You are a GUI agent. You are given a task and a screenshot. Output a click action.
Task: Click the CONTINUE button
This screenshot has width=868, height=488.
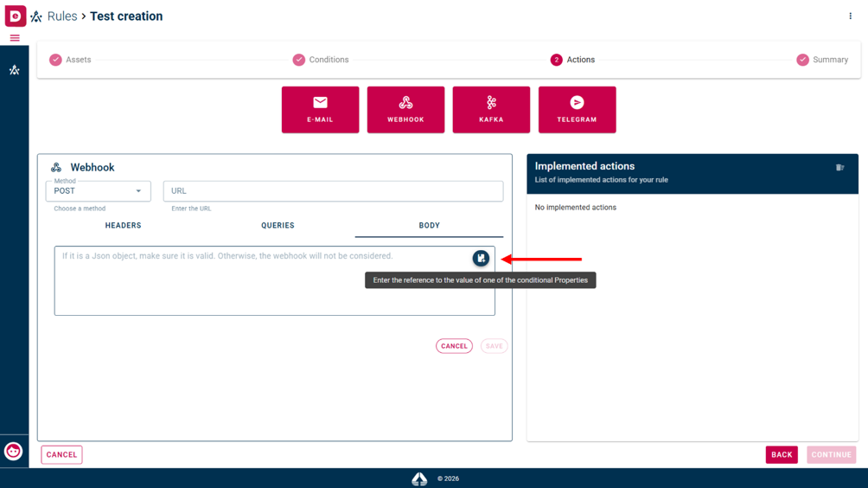pos(832,455)
